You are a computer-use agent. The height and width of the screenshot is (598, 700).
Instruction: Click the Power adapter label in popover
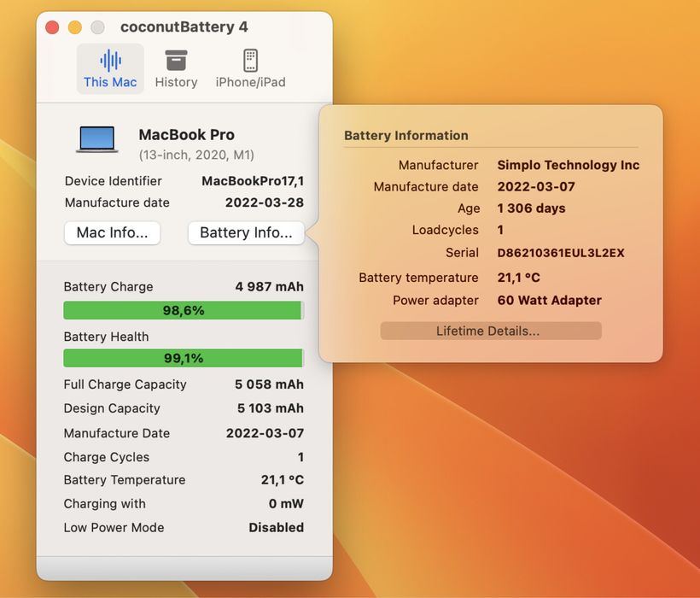(x=435, y=300)
